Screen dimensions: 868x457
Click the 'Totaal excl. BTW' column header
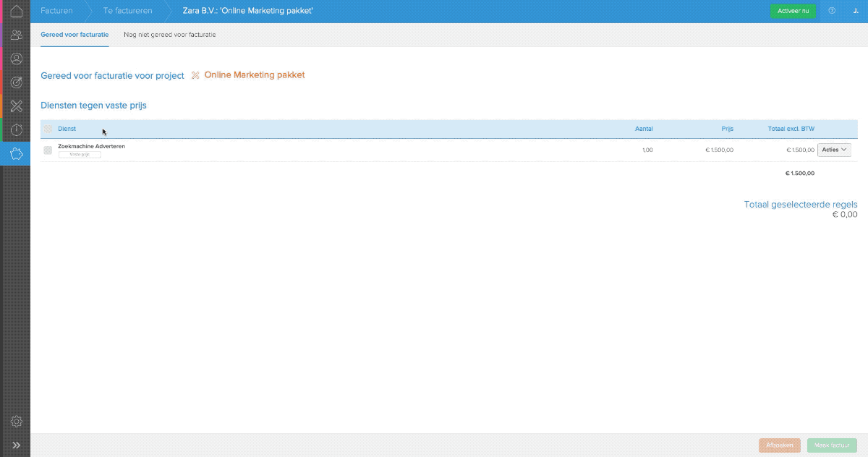click(x=791, y=129)
